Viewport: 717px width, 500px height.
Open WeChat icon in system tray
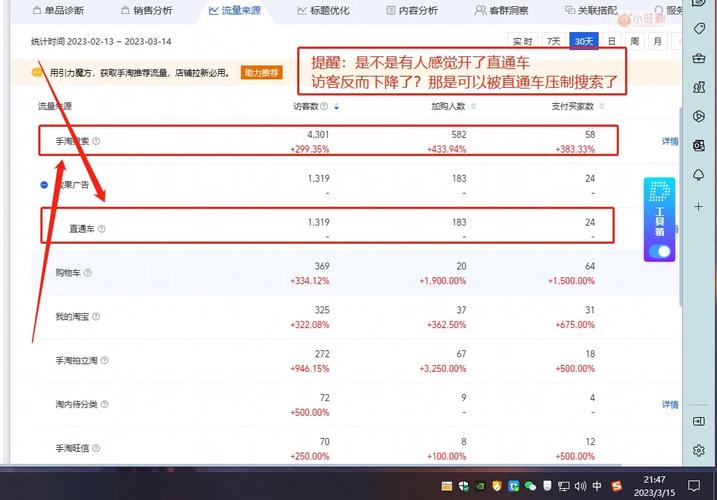pos(530,486)
